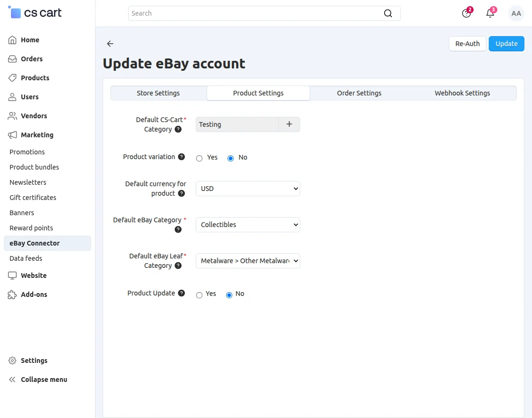The height and width of the screenshot is (418, 532).
Task: Open eBay Connector in the sidebar
Action: coord(47,243)
